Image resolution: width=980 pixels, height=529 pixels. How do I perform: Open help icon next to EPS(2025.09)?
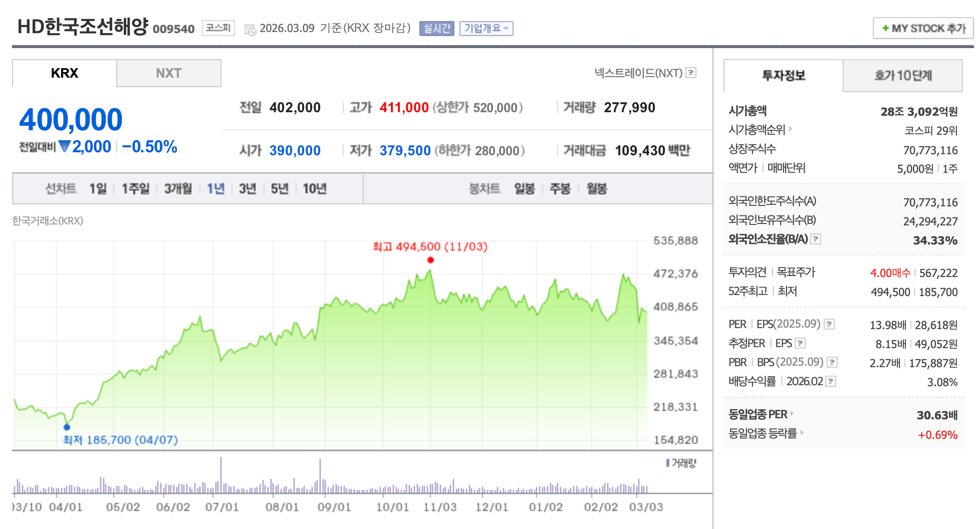(x=829, y=324)
